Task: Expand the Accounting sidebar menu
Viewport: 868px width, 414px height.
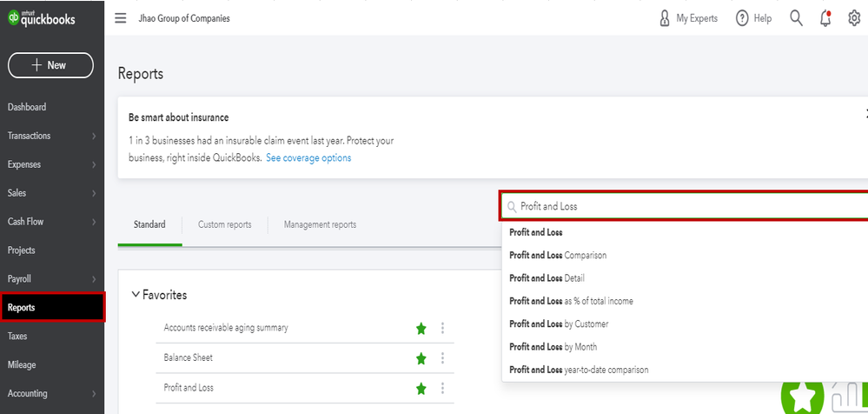Action: tap(52, 393)
